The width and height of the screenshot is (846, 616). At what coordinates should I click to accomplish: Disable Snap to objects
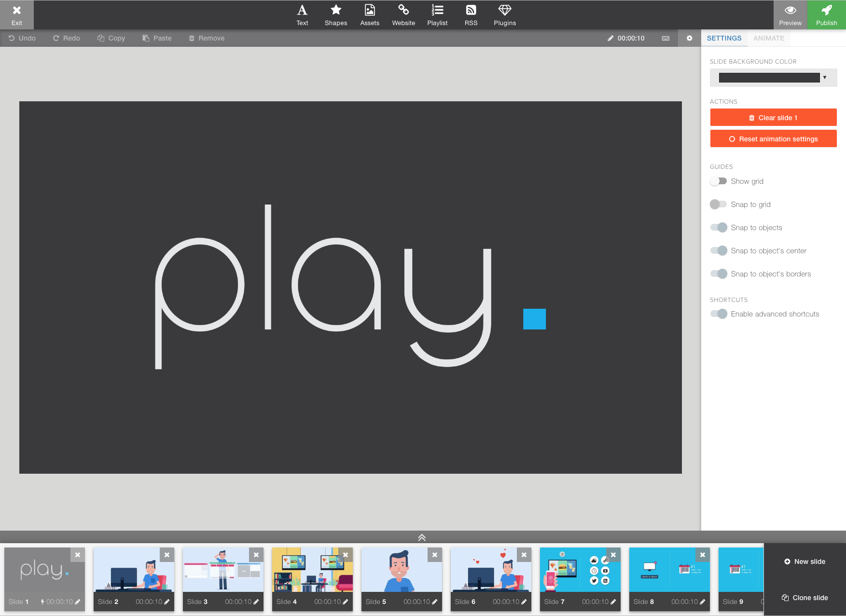click(719, 227)
